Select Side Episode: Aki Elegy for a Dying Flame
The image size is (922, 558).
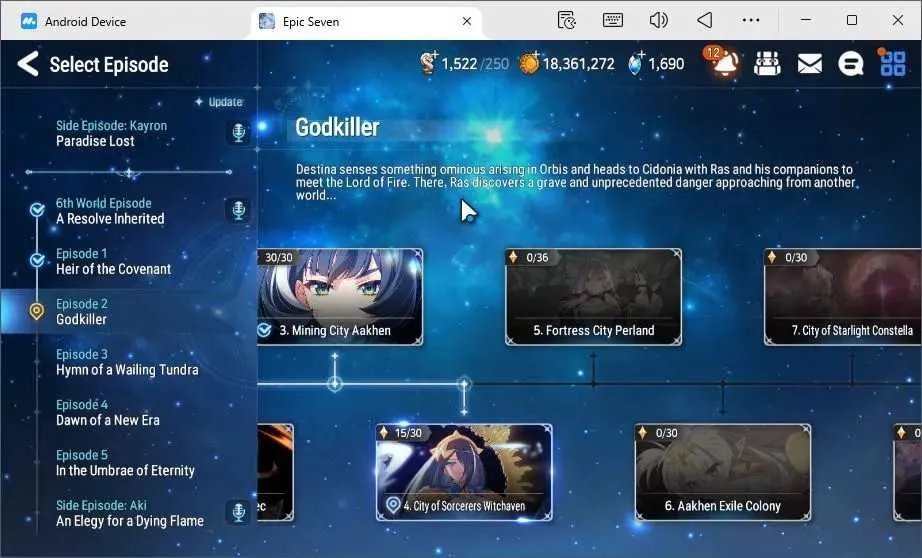[128, 513]
